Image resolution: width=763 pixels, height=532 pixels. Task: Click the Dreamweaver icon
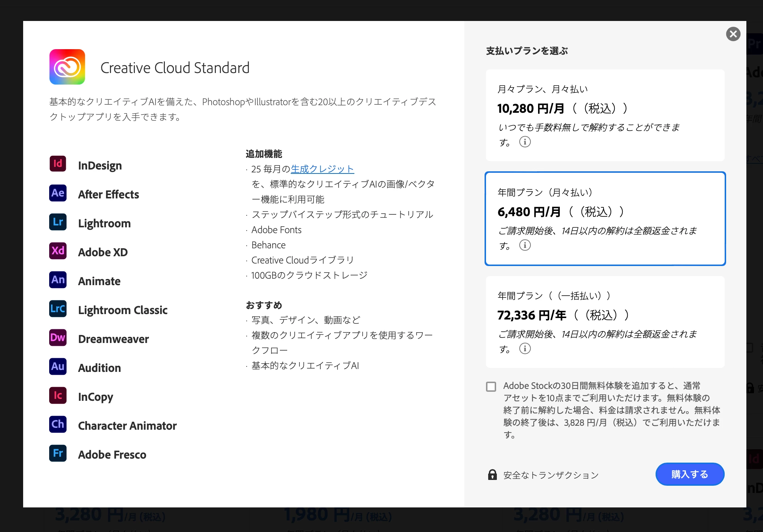[x=58, y=338]
